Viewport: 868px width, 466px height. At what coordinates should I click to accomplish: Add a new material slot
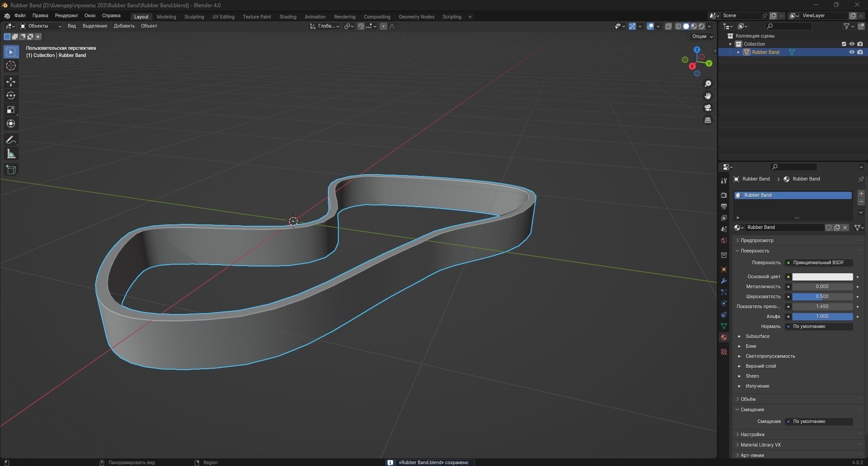861,194
